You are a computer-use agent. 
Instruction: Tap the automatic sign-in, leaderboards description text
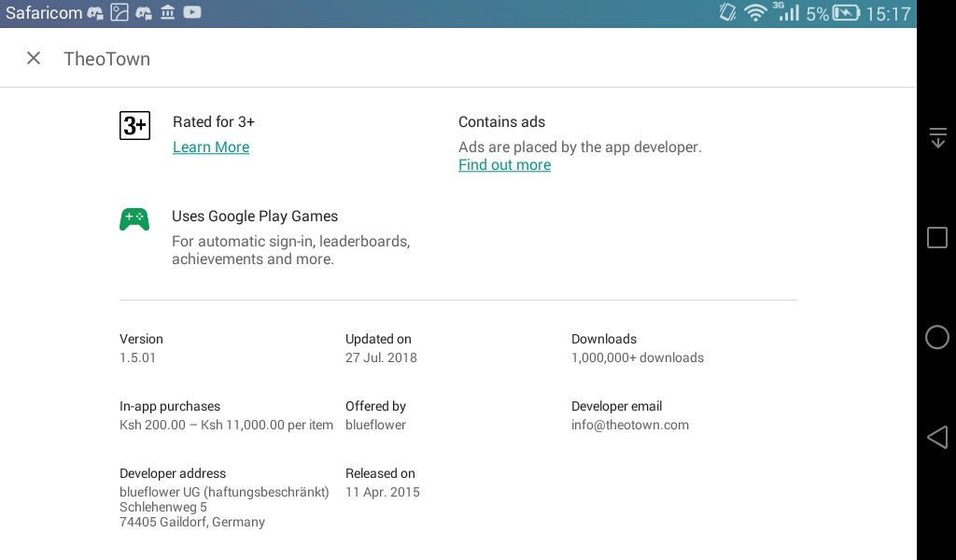pyautogui.click(x=291, y=250)
